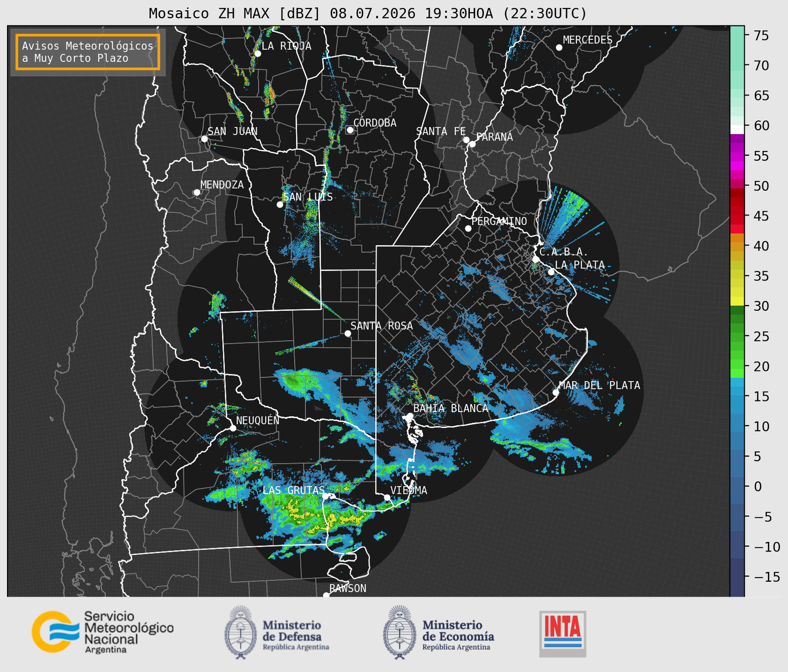Click the La Rioja city marker

click(257, 54)
